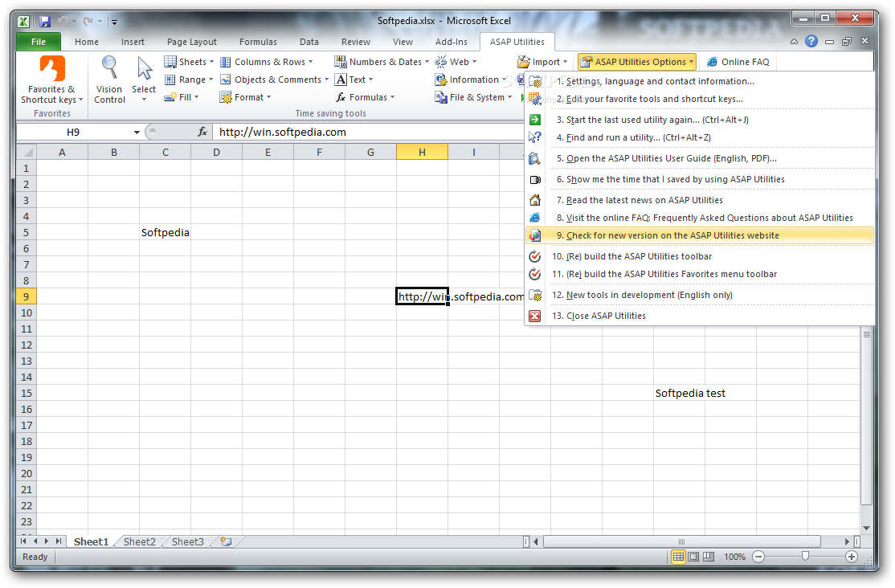
Task: Click the Excel Help question mark icon
Action: tap(811, 41)
